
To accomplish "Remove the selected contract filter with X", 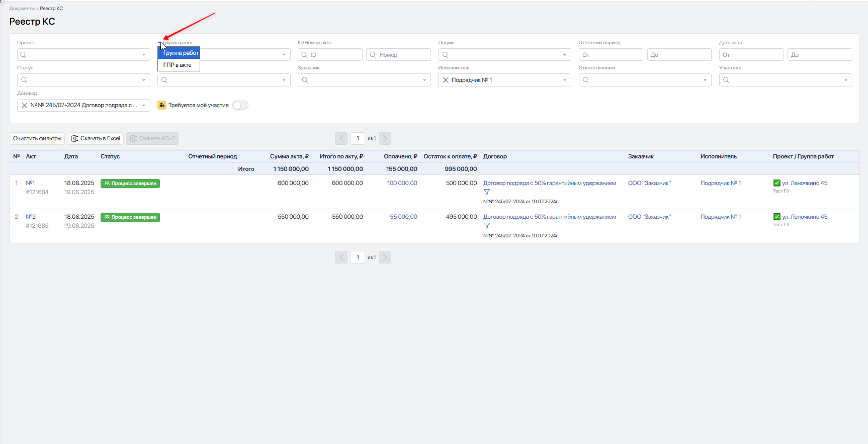I will 24,105.
